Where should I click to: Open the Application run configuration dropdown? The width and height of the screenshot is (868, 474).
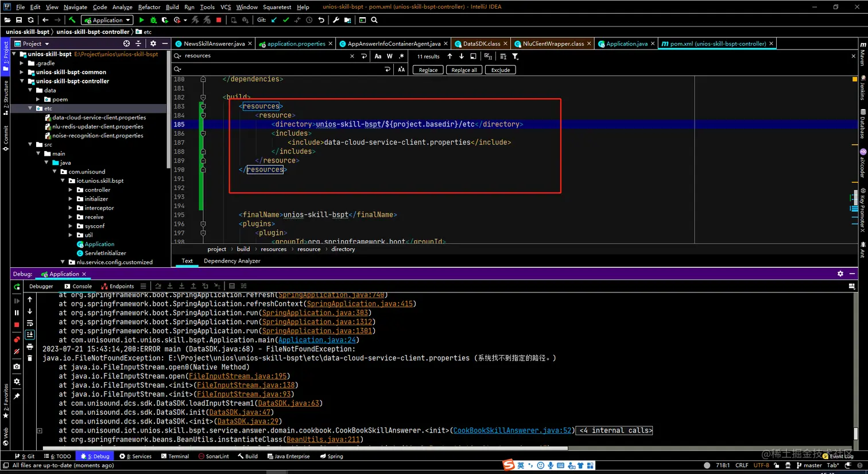coord(108,20)
